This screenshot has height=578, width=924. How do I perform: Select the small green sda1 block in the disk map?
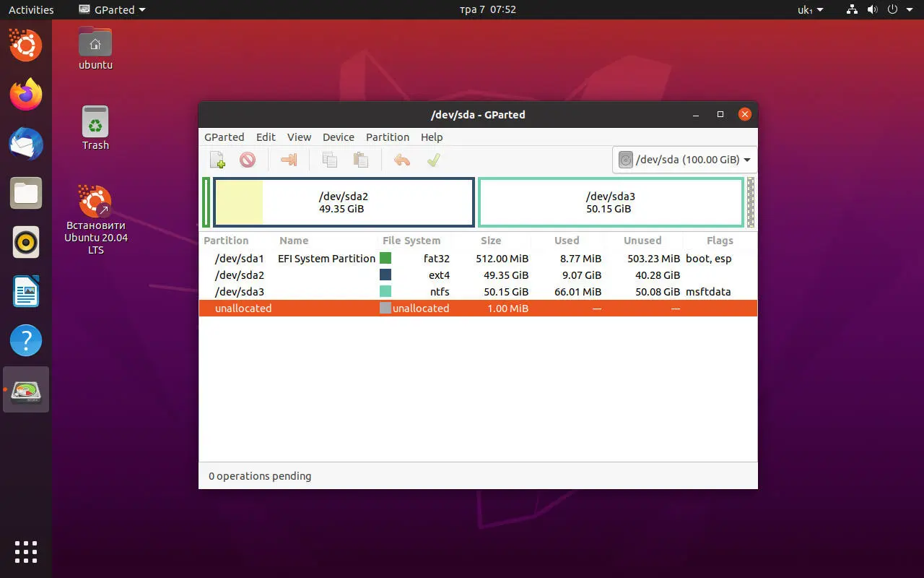point(206,202)
